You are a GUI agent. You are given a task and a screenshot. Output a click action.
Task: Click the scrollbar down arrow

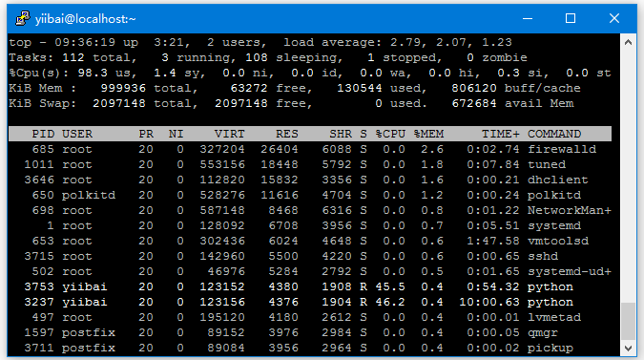(x=628, y=349)
